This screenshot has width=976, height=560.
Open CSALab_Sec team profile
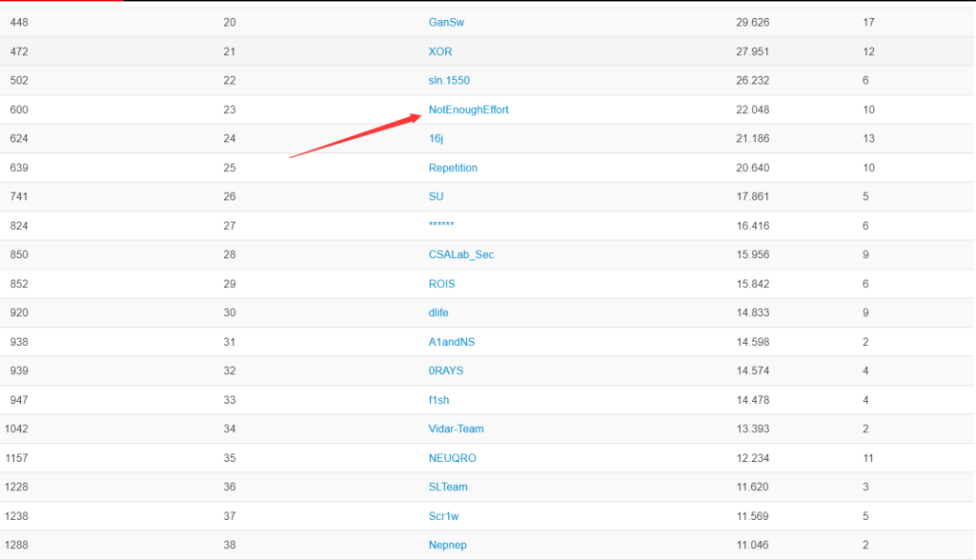click(461, 254)
